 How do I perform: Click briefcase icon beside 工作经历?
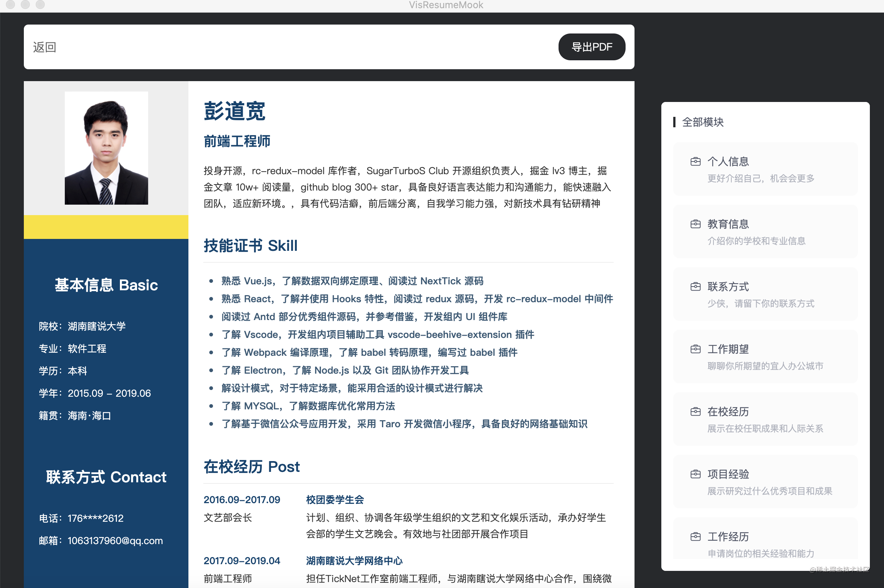click(x=695, y=537)
